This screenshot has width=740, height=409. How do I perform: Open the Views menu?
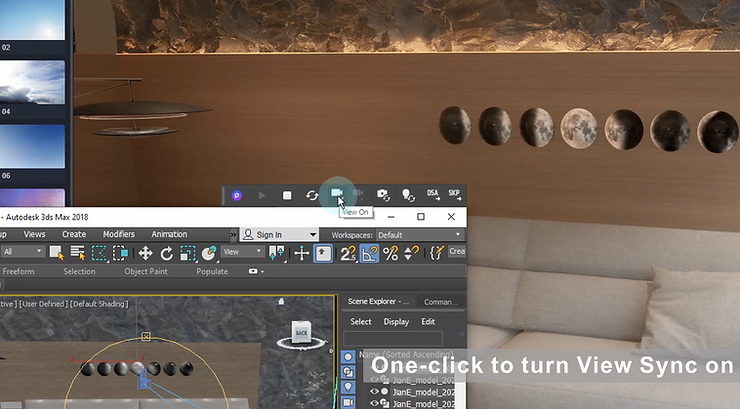pyautogui.click(x=34, y=234)
